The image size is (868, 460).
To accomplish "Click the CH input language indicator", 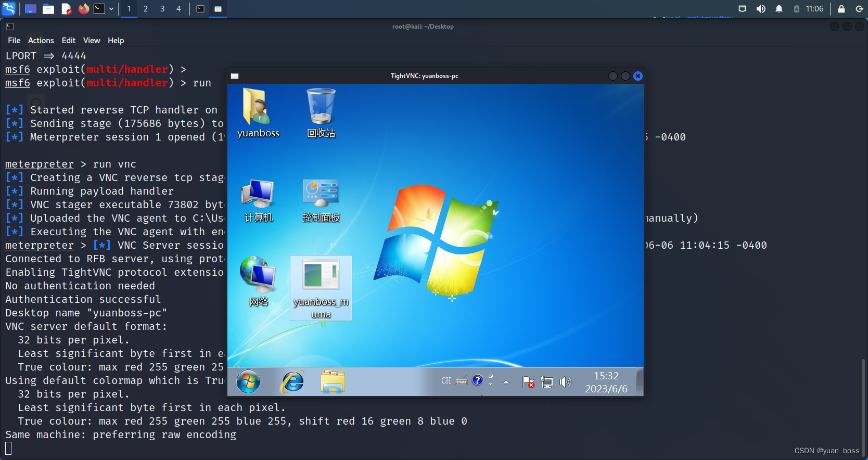I will 446,381.
